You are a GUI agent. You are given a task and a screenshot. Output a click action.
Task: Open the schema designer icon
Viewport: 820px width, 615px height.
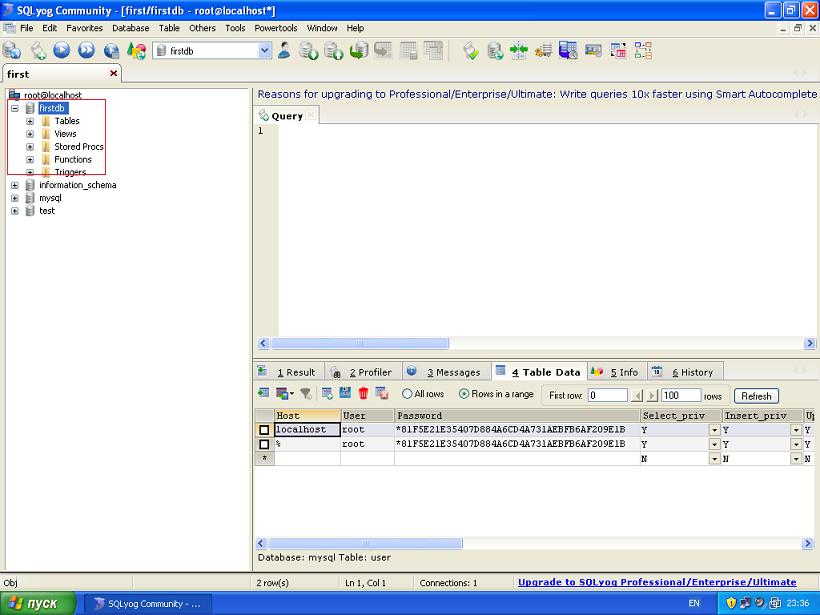tap(643, 51)
